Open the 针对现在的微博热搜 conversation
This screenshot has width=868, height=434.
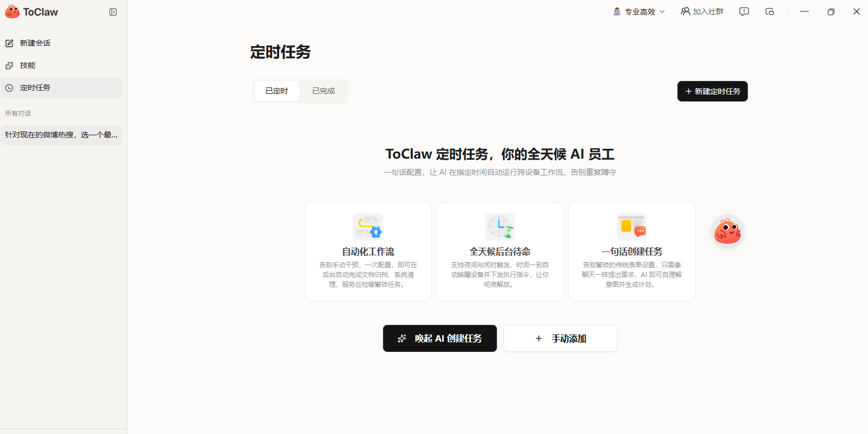tap(61, 135)
